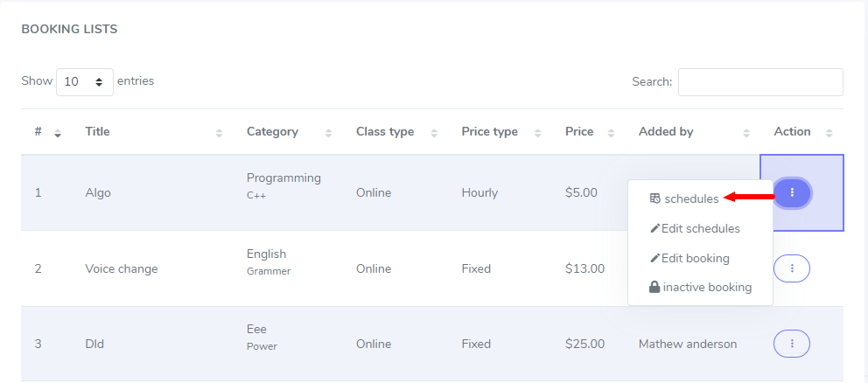The width and height of the screenshot is (868, 383).
Task: Click the Search input field
Action: click(759, 82)
